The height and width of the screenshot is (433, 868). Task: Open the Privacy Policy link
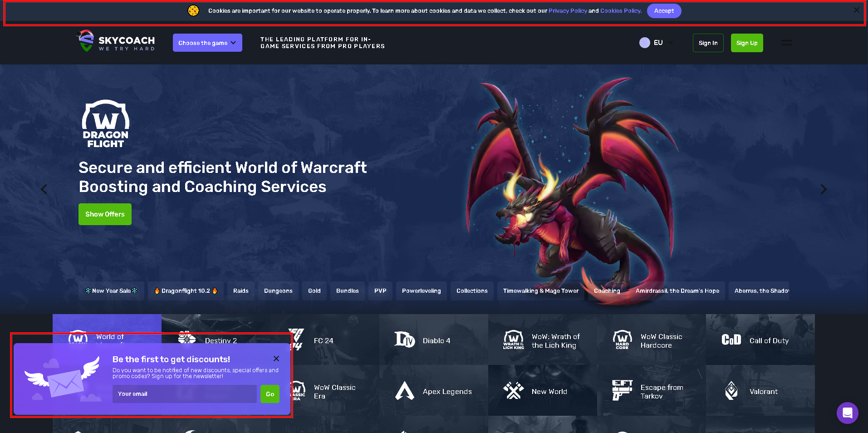click(567, 11)
